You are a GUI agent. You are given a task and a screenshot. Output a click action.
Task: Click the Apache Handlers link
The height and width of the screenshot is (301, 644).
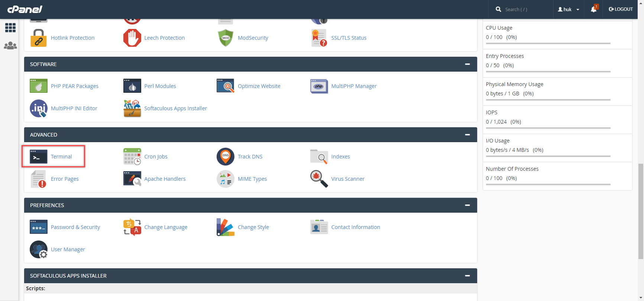[x=165, y=179]
